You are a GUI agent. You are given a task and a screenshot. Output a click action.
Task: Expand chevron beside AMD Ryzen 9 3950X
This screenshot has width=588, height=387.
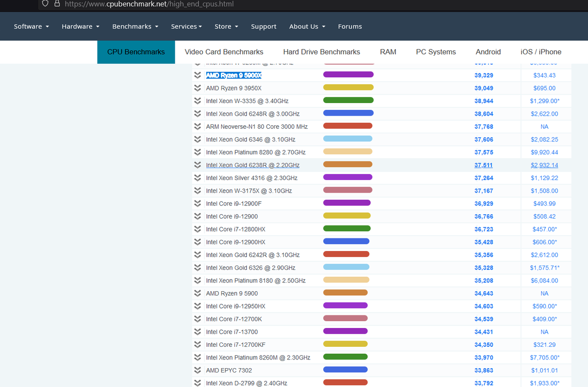point(197,88)
